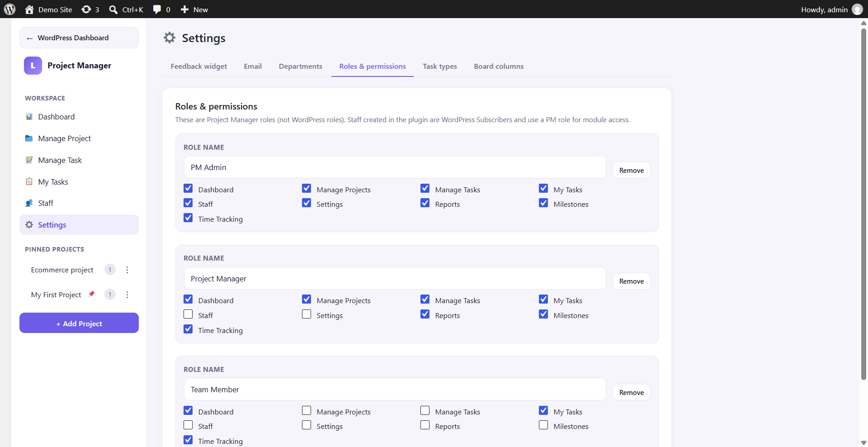Image resolution: width=868 pixels, height=447 pixels.
Task: Click the My First Project count badge
Action: coord(110,295)
